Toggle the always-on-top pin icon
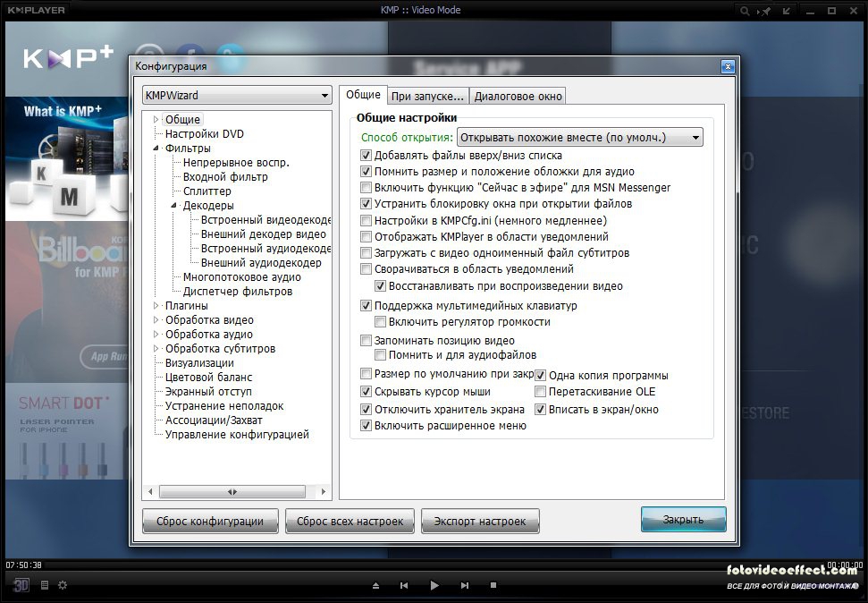 point(765,11)
